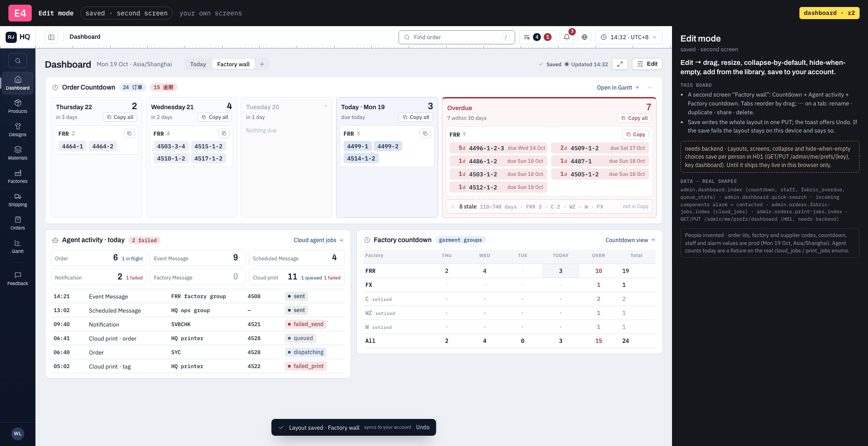Click failed_send status on Notification row
The image size is (868, 446).
tap(306, 324)
